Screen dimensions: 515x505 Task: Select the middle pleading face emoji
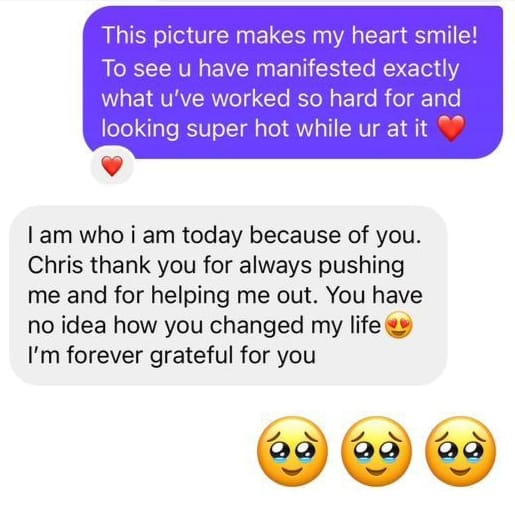click(376, 451)
